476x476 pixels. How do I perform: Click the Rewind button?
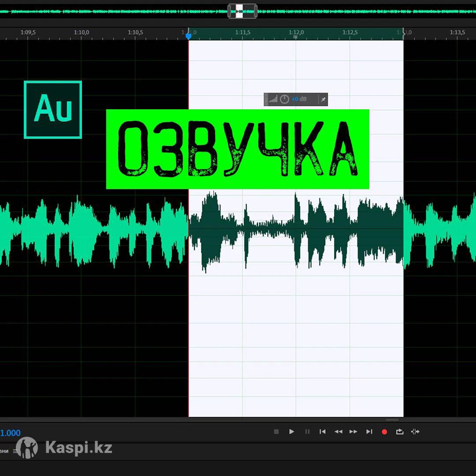(x=338, y=432)
